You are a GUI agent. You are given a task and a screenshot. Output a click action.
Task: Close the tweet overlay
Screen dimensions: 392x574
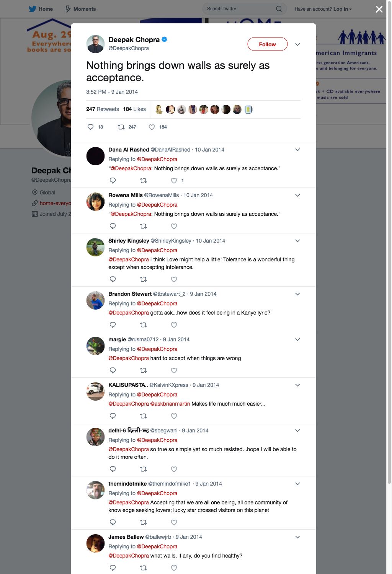tap(379, 9)
